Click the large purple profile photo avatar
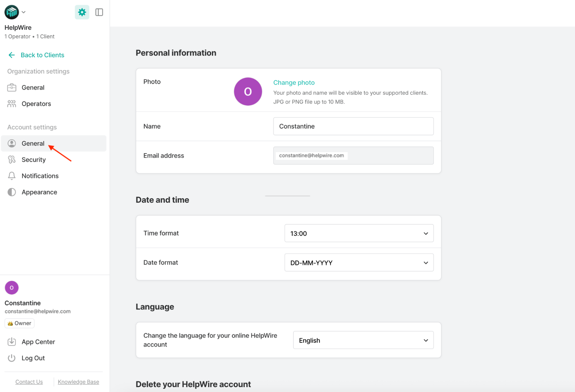 tap(248, 91)
